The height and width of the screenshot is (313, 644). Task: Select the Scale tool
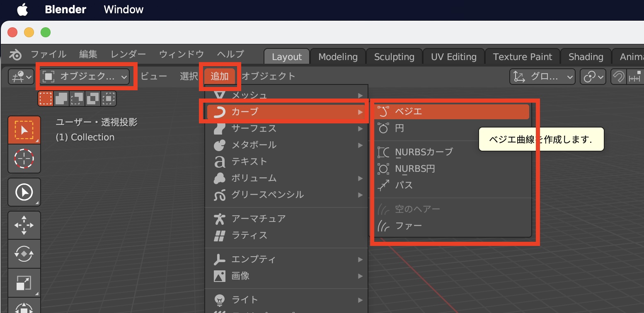point(24,283)
